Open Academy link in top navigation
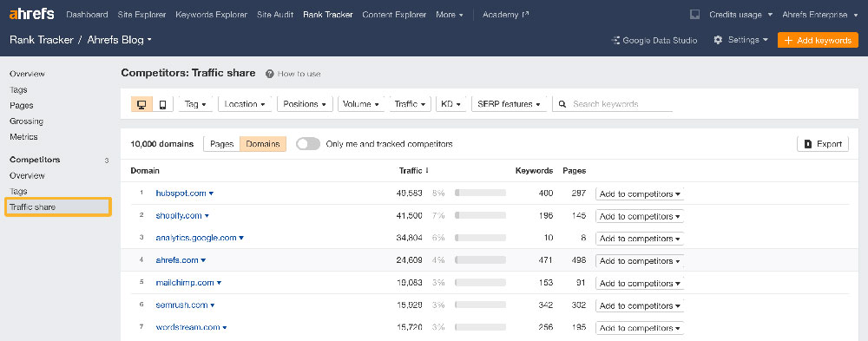Viewport: 868px width, 341px height. [505, 15]
